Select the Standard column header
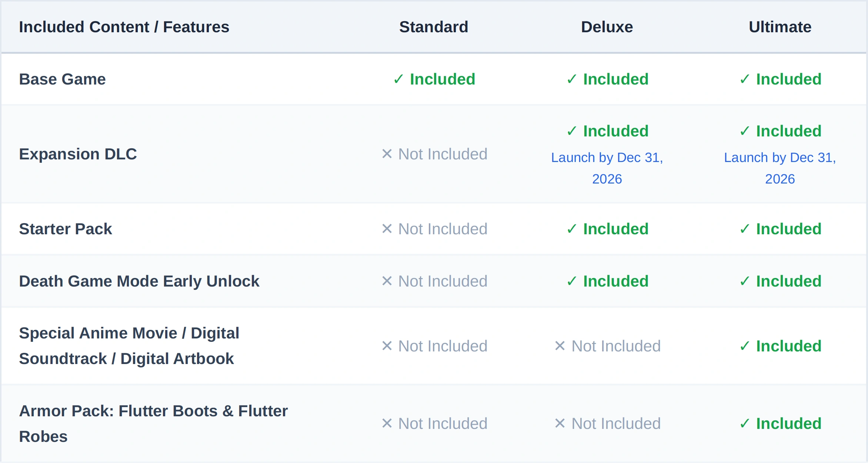This screenshot has height=463, width=868. 434,27
